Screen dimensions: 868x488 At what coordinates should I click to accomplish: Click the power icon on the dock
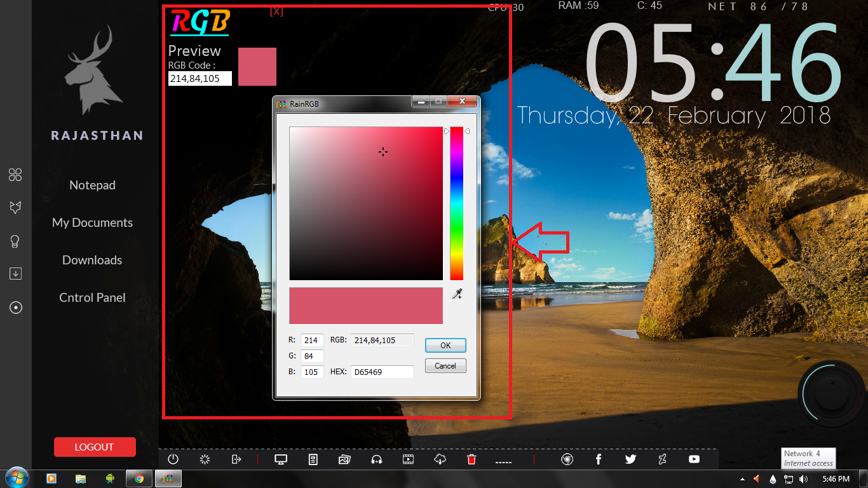[x=172, y=459]
